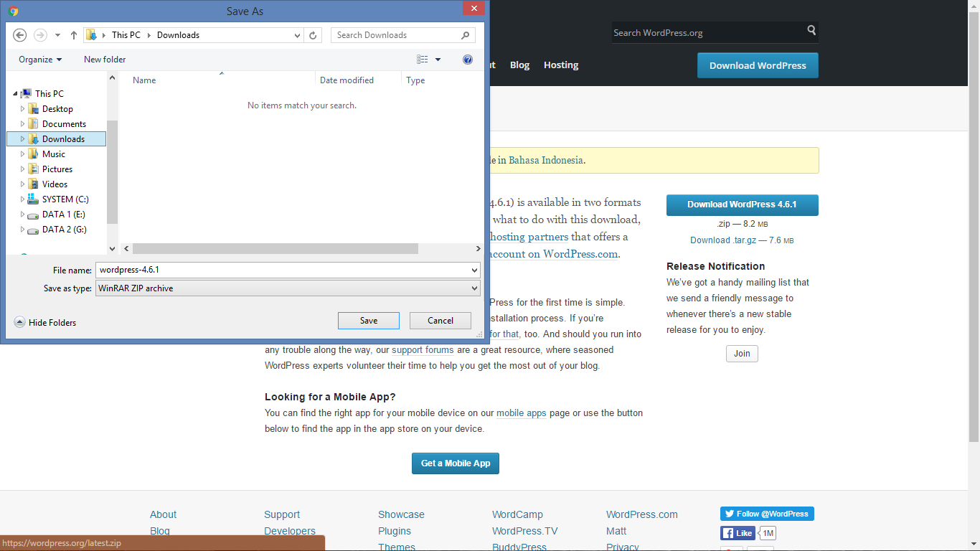Click the Music folder icon
The image size is (980, 551).
tap(33, 154)
